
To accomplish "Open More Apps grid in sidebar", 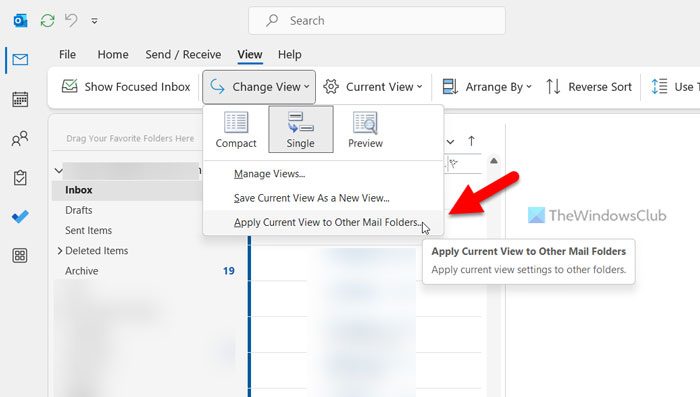I will point(20,256).
